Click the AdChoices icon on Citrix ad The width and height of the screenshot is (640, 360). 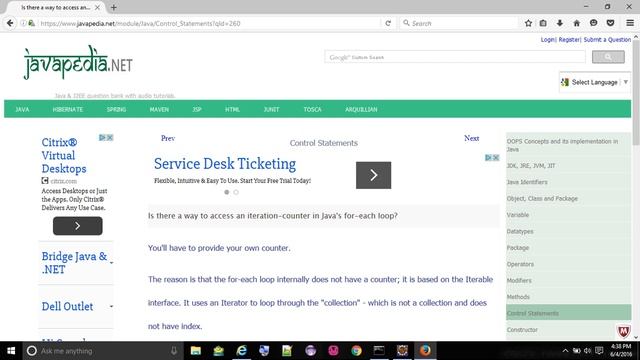(x=102, y=138)
